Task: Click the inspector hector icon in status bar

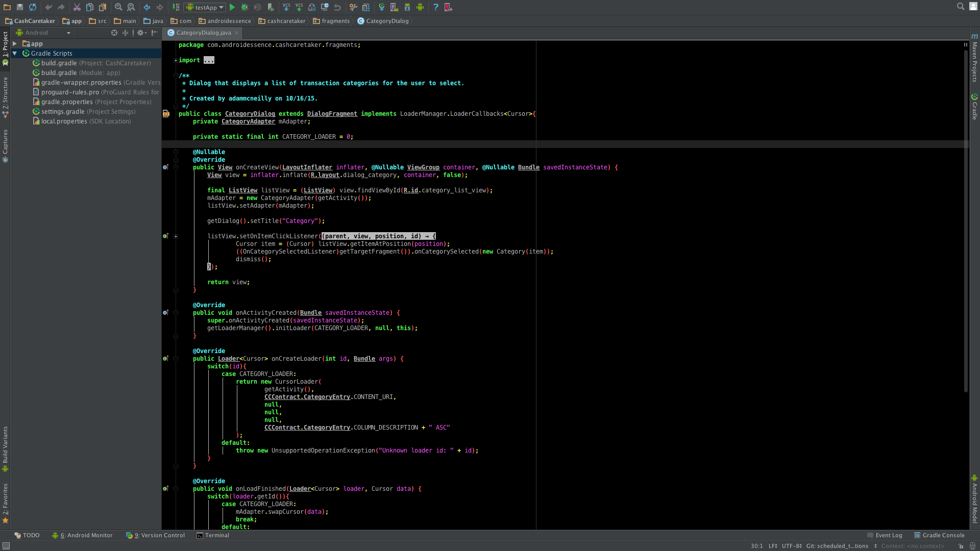Action: (x=972, y=546)
